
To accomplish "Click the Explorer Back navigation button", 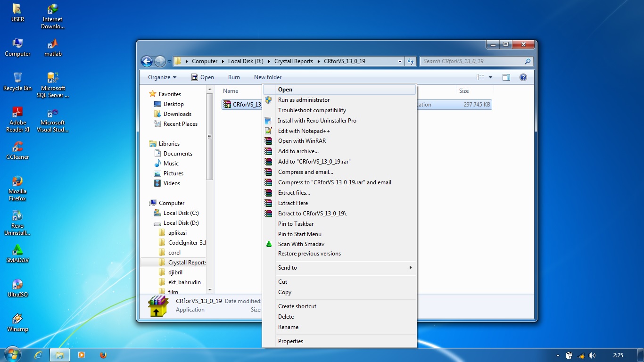I will click(147, 61).
